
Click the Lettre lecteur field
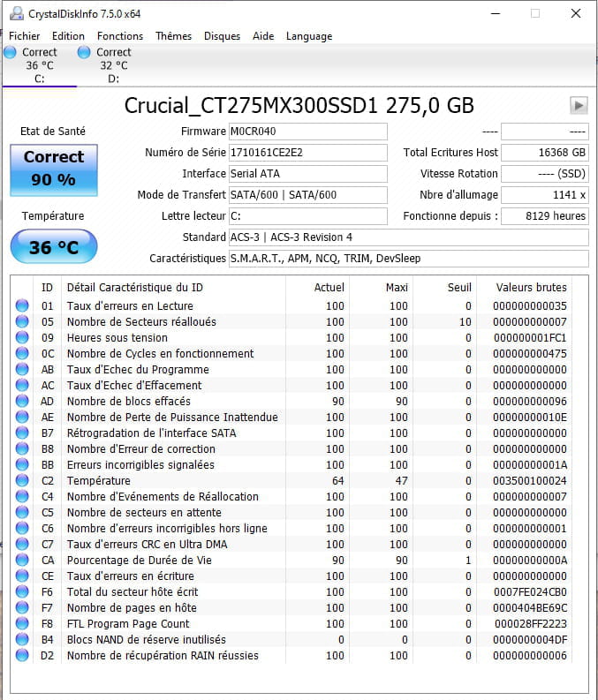coord(307,216)
